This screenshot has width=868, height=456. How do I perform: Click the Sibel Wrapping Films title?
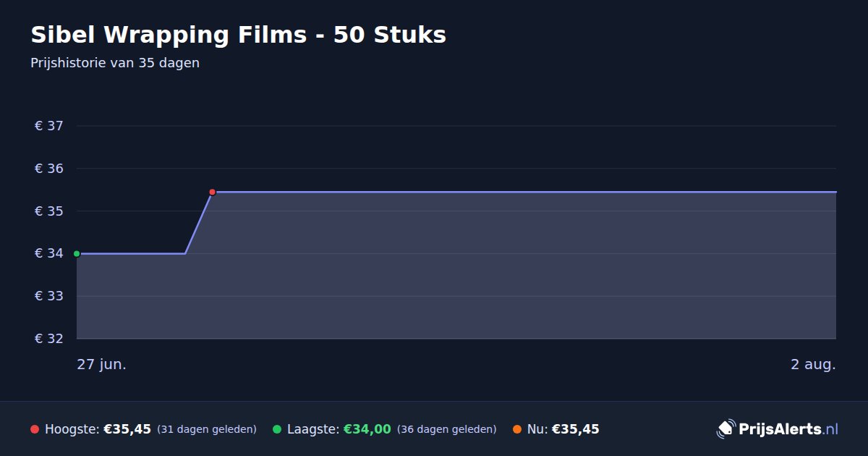click(x=239, y=35)
